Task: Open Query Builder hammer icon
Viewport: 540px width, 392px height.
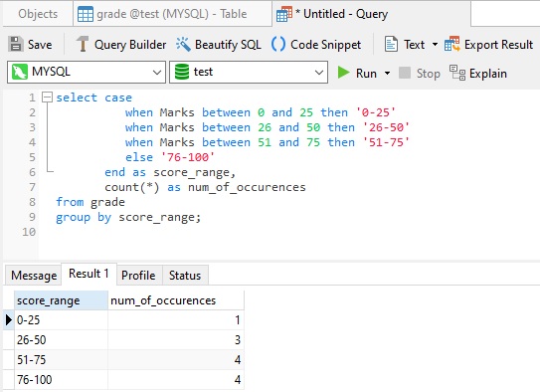Action: click(x=83, y=44)
